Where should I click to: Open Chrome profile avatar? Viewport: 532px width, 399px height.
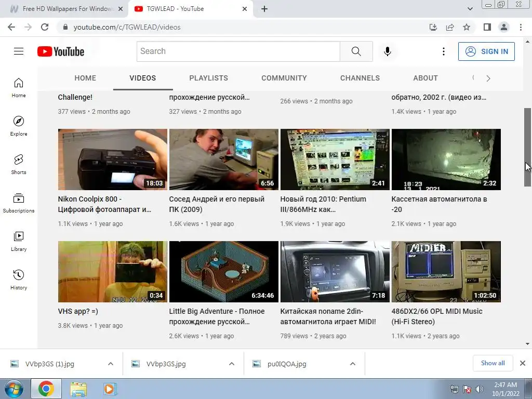coord(504,27)
